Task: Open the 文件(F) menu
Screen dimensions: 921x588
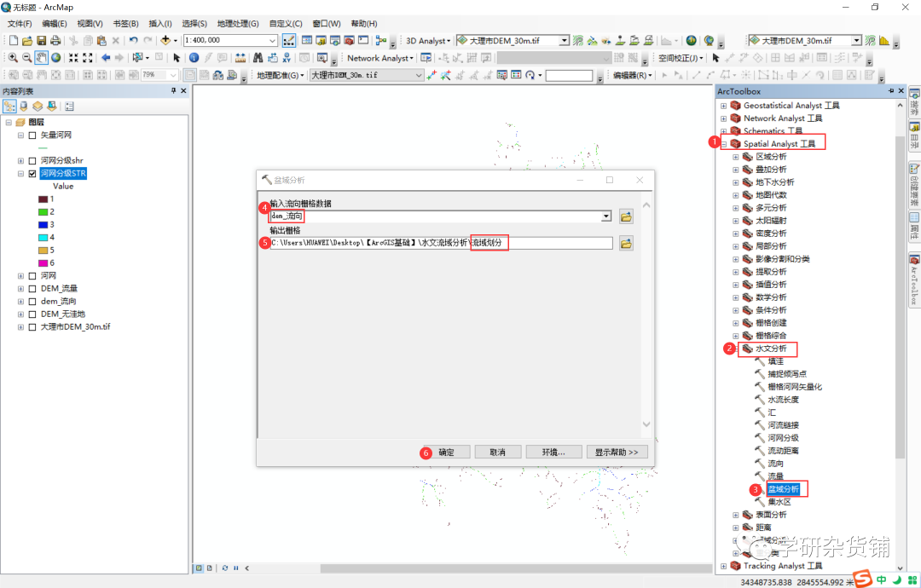Action: click(x=20, y=24)
